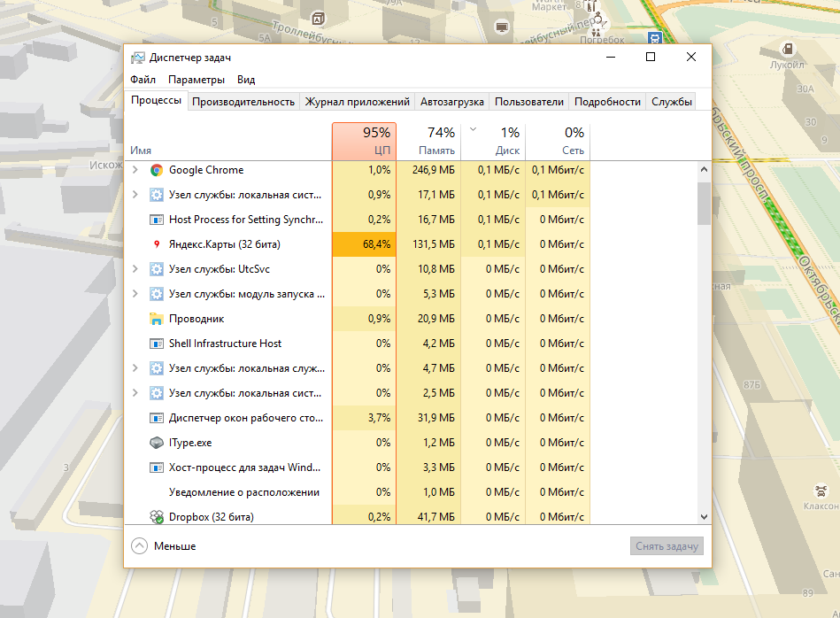Sort processes by ЦП column header
The image size is (840, 618).
coord(364,142)
